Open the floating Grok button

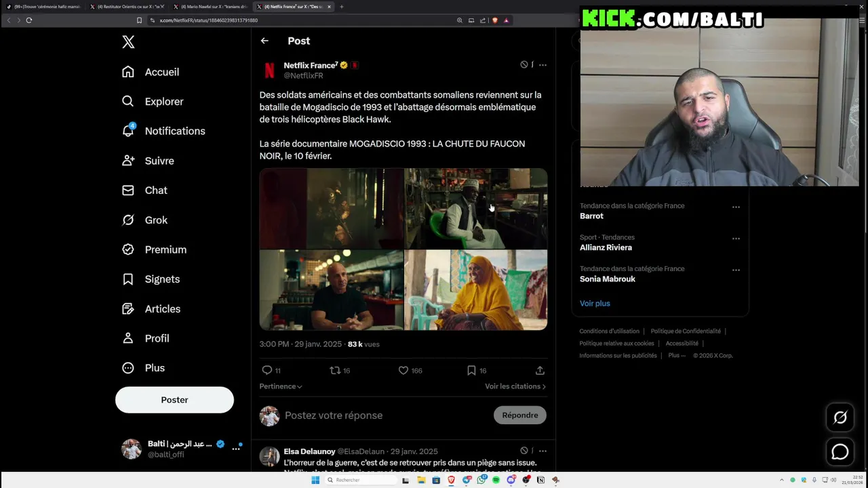tap(840, 418)
